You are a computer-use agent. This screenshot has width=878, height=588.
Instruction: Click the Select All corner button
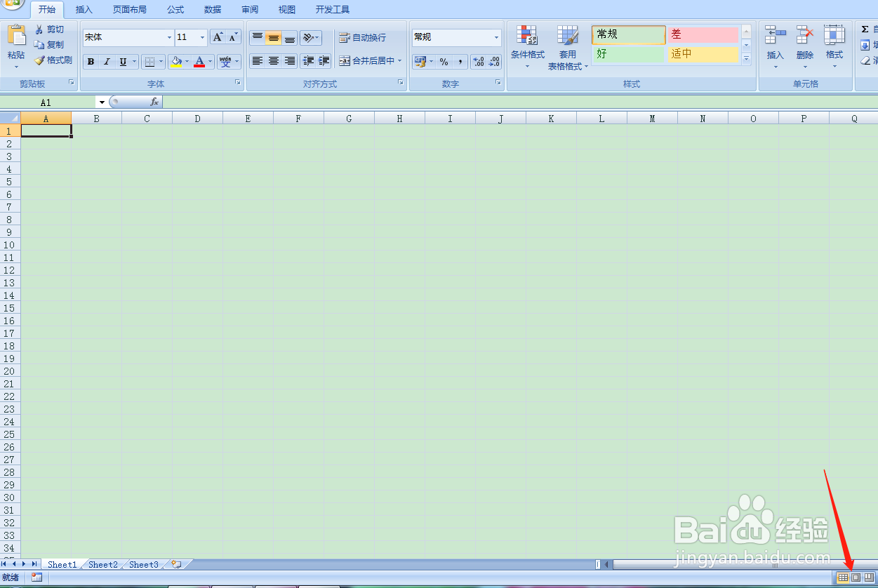pyautogui.click(x=11, y=119)
